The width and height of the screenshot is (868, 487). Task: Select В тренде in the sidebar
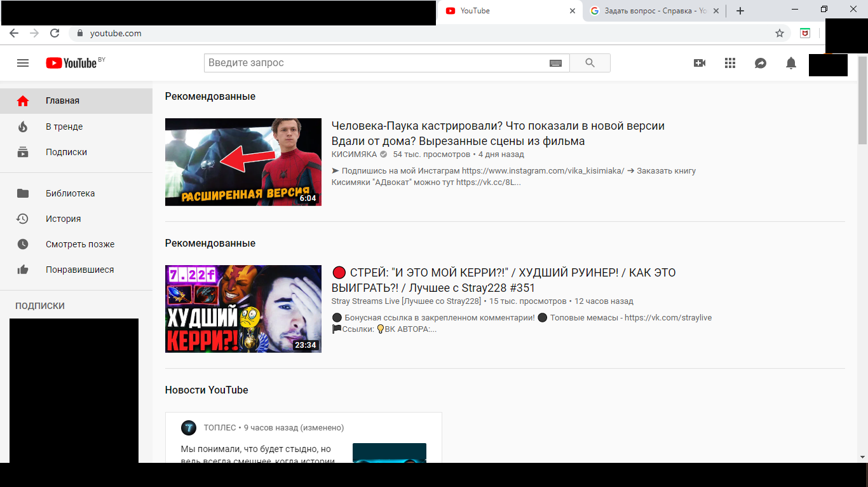(x=76, y=127)
